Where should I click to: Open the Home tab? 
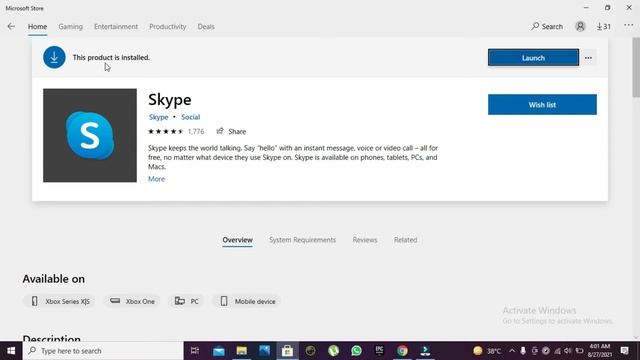tap(37, 27)
